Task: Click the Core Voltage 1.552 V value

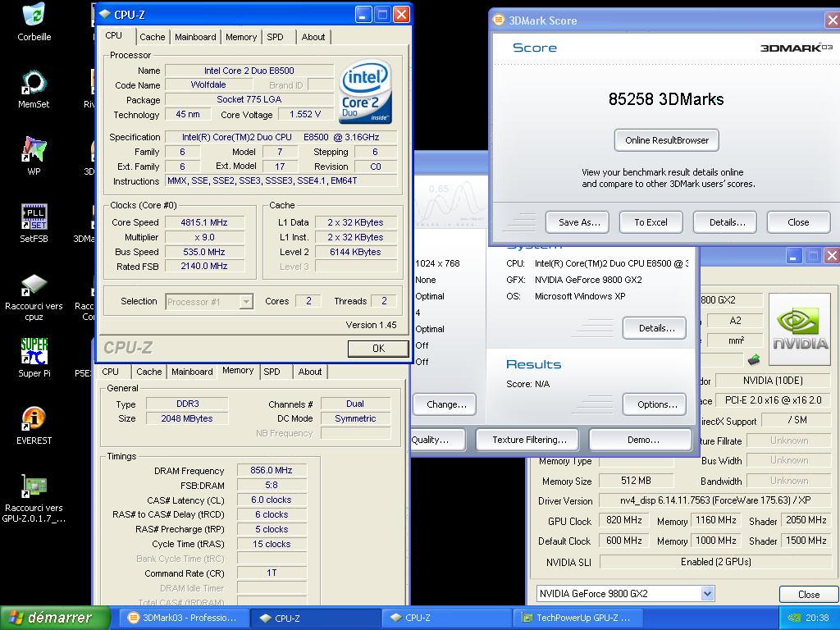Action: point(305,114)
